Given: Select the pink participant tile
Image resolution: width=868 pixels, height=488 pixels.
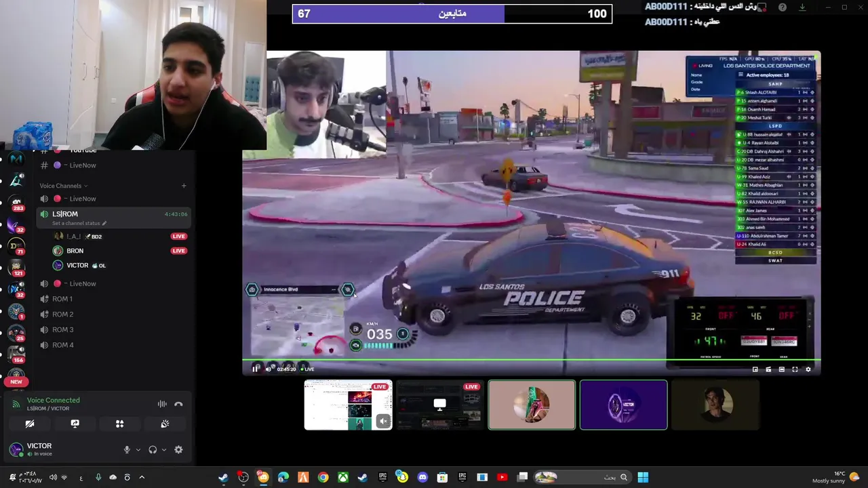Looking at the screenshot, I should point(532,405).
